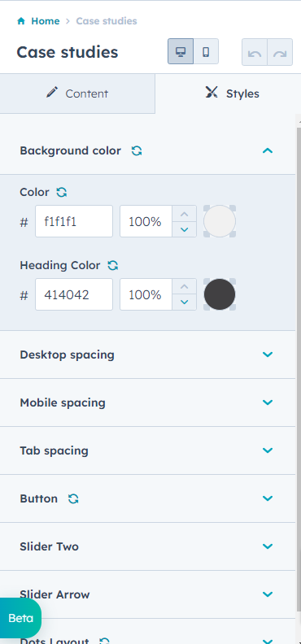Collapse the Background color section
The height and width of the screenshot is (644, 301).
click(x=268, y=150)
